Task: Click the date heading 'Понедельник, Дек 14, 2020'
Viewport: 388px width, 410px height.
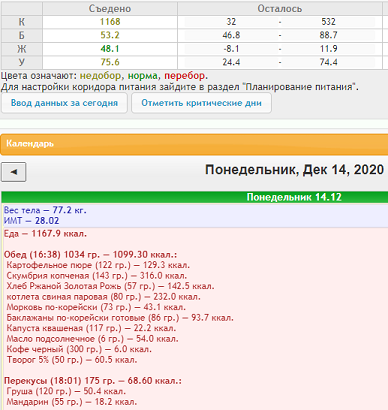Action: tap(294, 170)
